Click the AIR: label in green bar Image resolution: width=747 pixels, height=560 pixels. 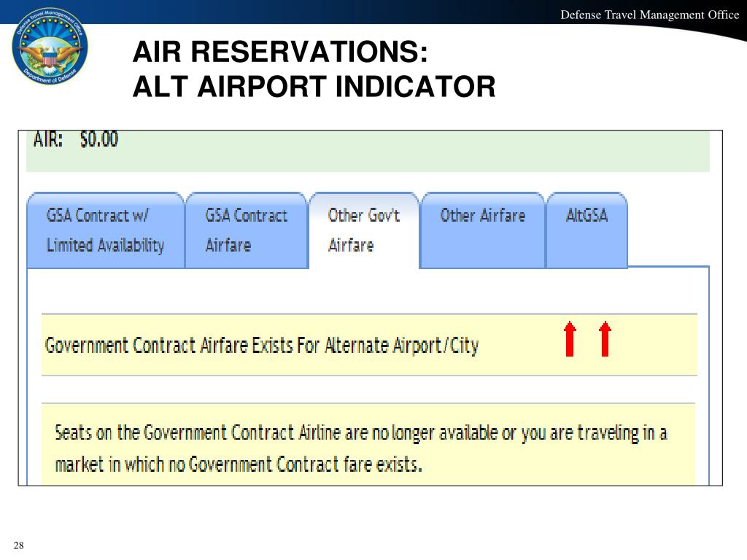[48, 139]
